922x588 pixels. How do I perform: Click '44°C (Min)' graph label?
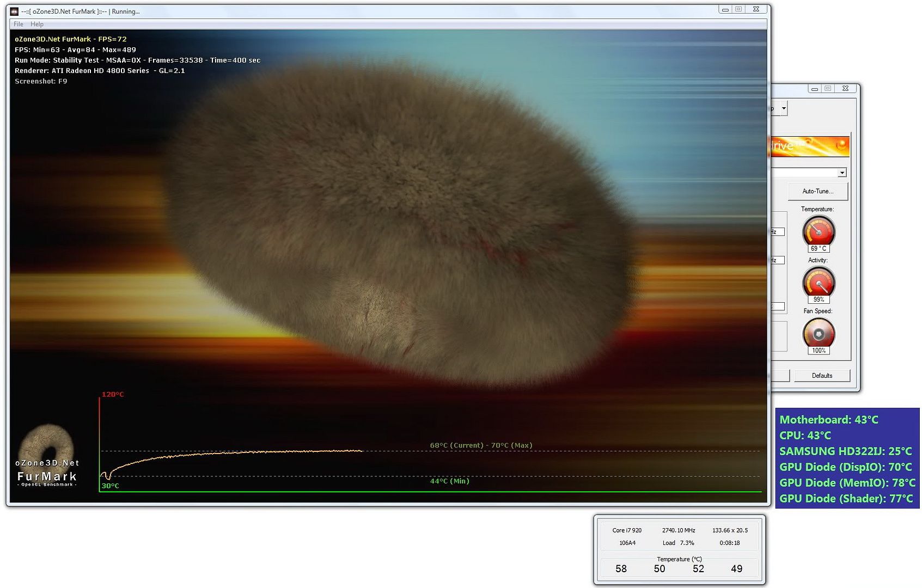tap(449, 481)
